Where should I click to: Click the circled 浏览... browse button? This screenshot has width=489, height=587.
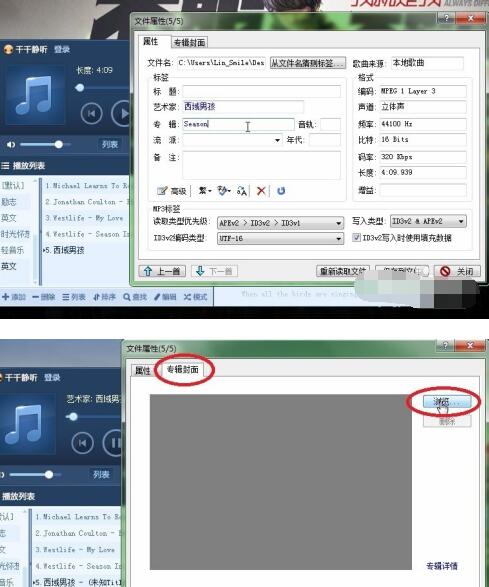pyautogui.click(x=446, y=402)
